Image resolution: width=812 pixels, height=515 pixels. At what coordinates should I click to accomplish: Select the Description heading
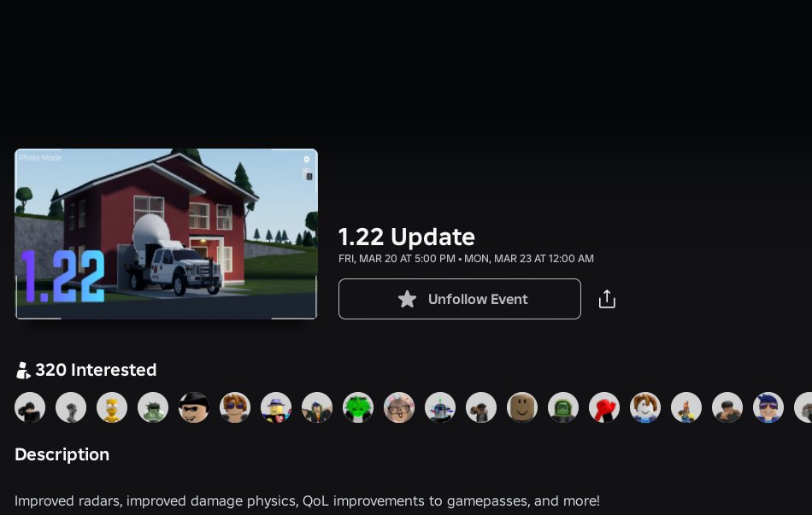click(x=62, y=454)
